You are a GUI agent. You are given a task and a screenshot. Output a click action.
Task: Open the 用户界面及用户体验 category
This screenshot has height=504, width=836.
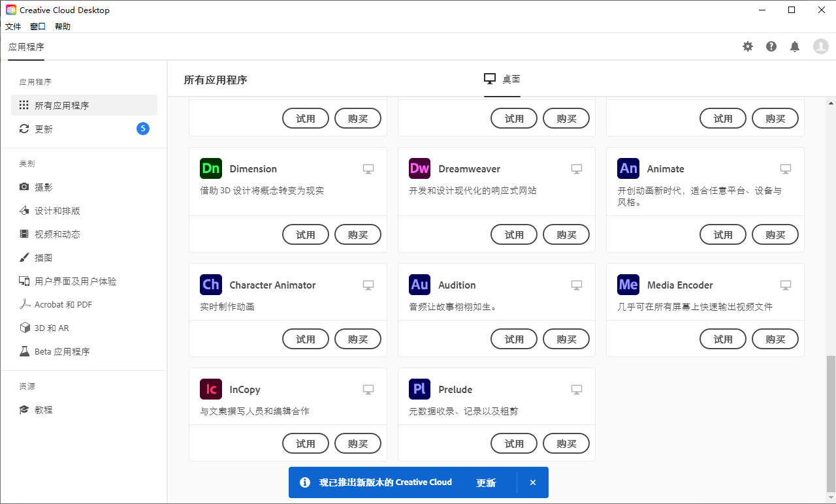click(x=84, y=281)
